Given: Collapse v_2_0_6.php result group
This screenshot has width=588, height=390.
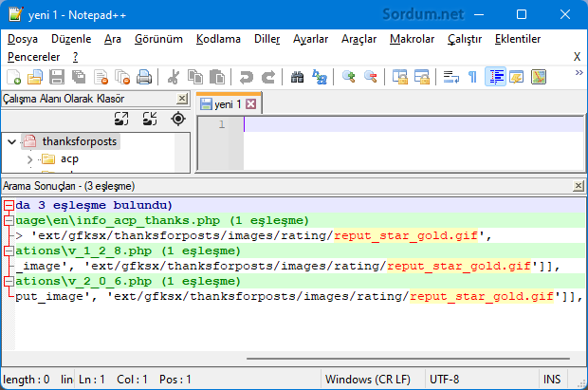Looking at the screenshot, I should (9, 281).
